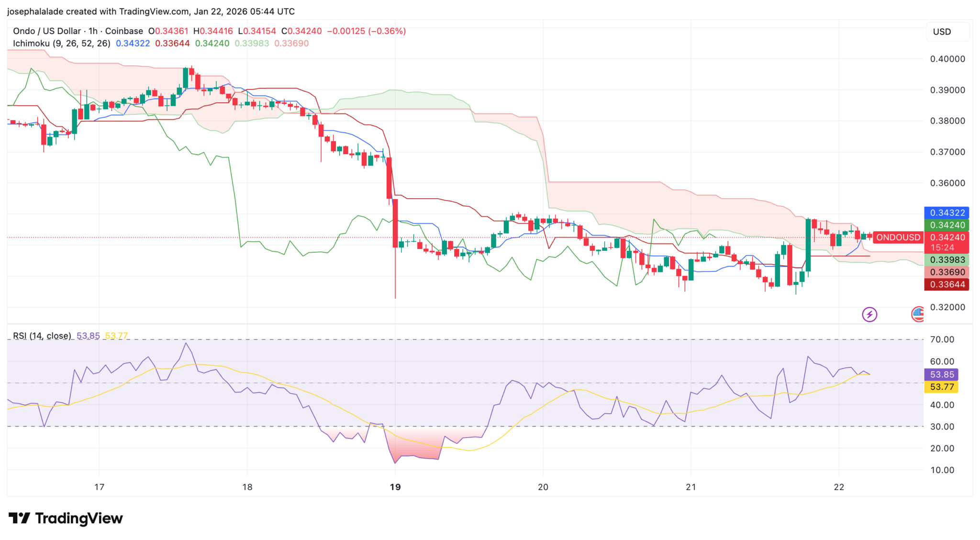Click the blue 0.34322 price axis tag

point(946,213)
